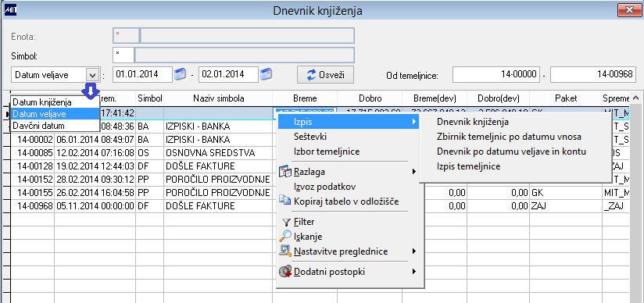The height and width of the screenshot is (303, 644).
Task: Click the Simbol column header
Action: pyautogui.click(x=150, y=98)
